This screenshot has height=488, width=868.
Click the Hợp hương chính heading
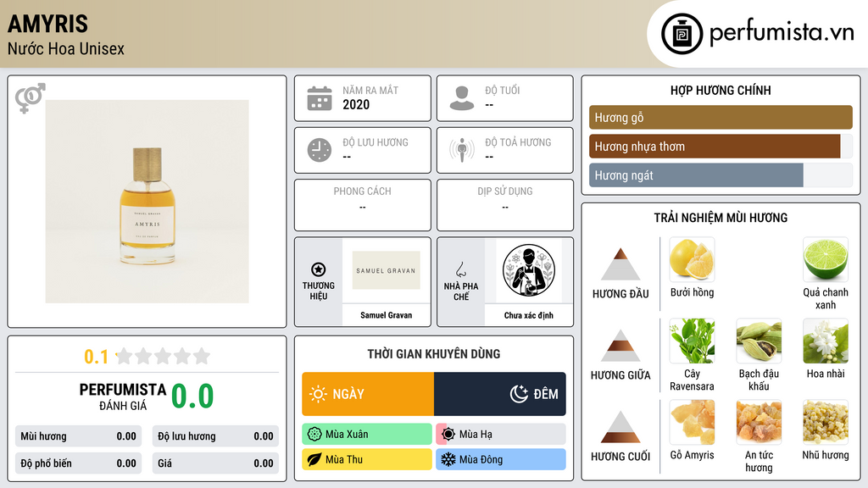721,90
